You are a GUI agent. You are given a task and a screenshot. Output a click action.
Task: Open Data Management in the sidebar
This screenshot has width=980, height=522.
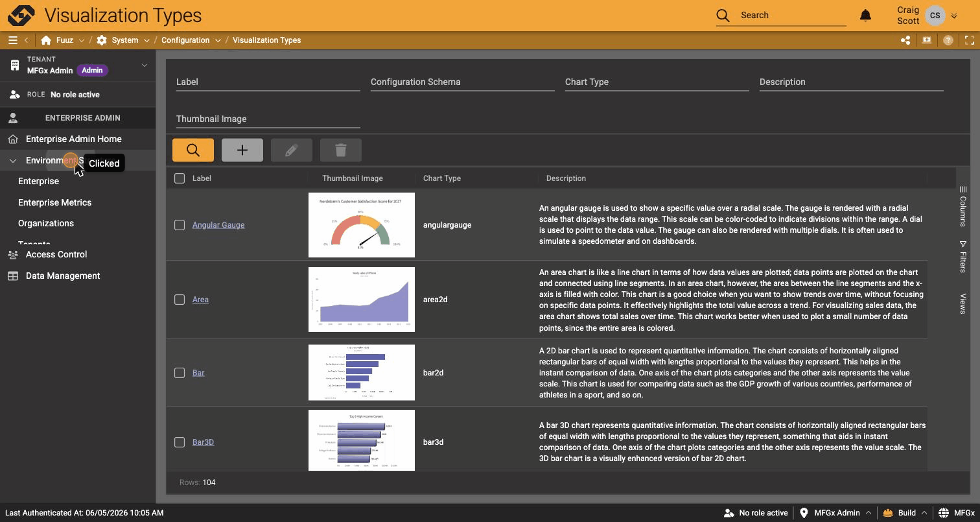point(63,276)
